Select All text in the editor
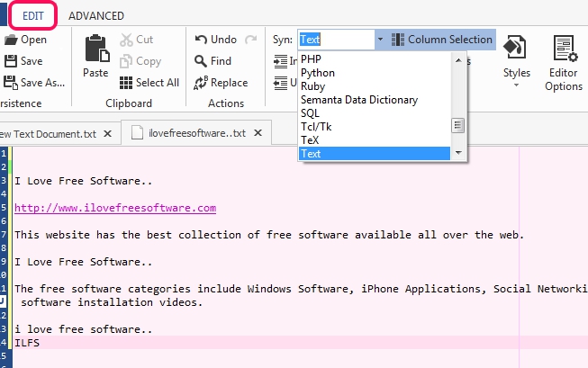The width and height of the screenshot is (588, 368). point(149,83)
